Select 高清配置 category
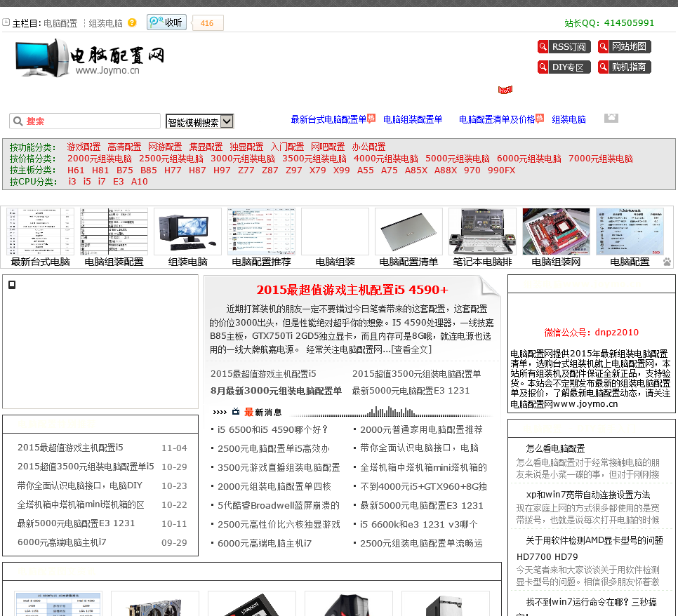 point(124,147)
